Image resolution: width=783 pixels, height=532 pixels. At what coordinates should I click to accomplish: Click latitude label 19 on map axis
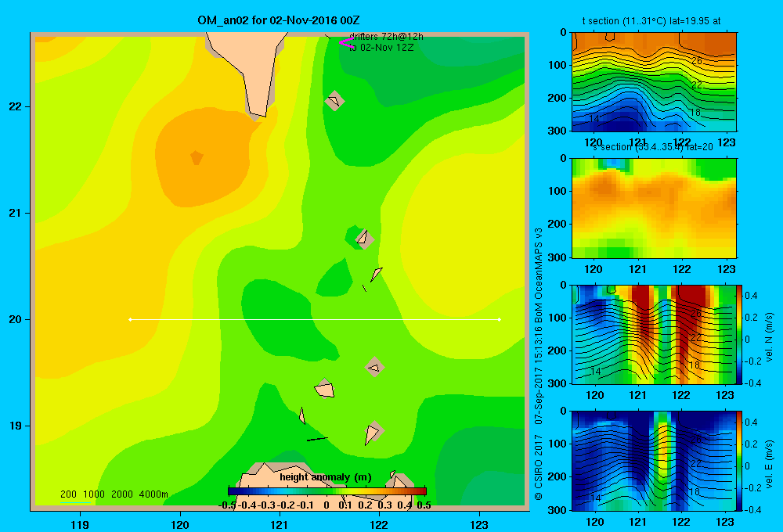(16, 426)
